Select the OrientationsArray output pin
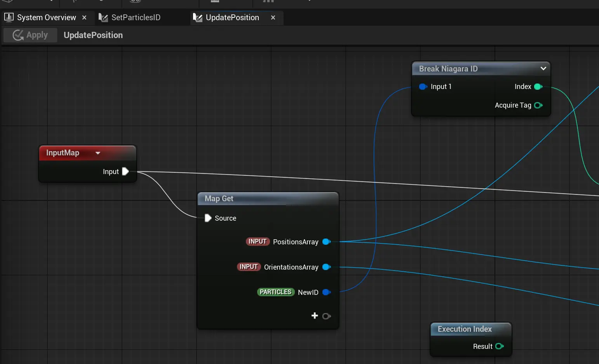 tap(326, 267)
